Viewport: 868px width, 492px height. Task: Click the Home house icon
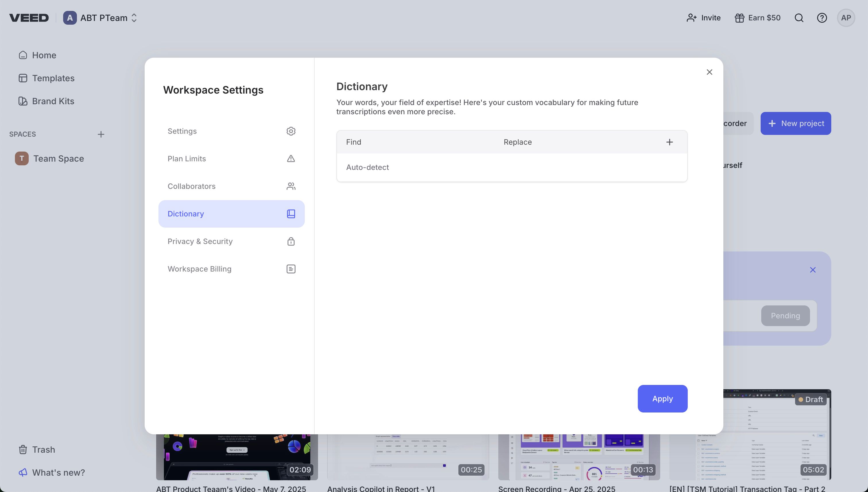(23, 55)
